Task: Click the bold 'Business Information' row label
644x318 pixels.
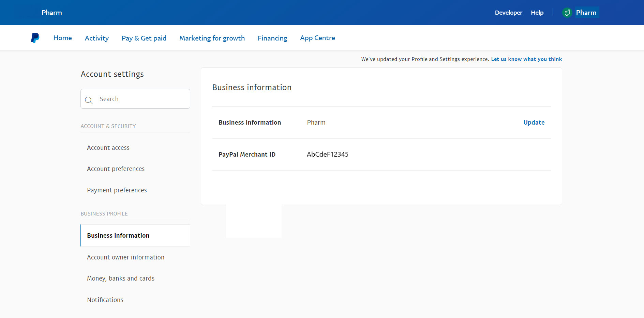Action: (x=250, y=122)
